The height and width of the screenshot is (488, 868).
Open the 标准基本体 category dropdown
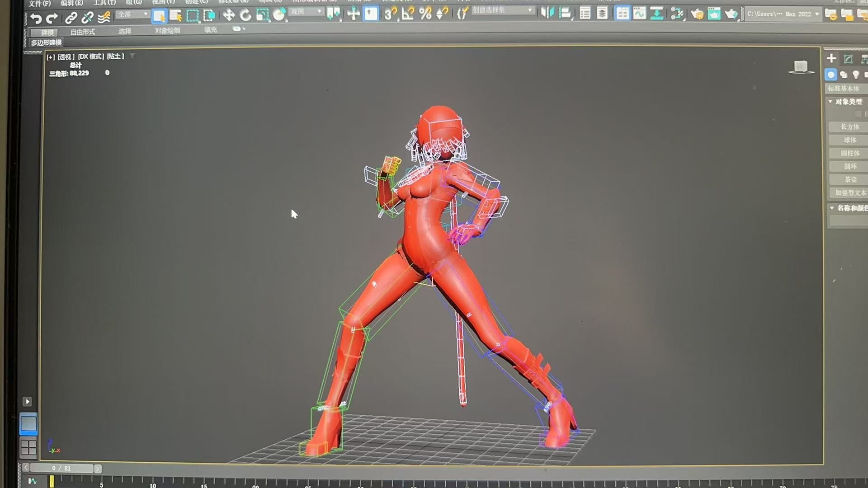click(846, 89)
